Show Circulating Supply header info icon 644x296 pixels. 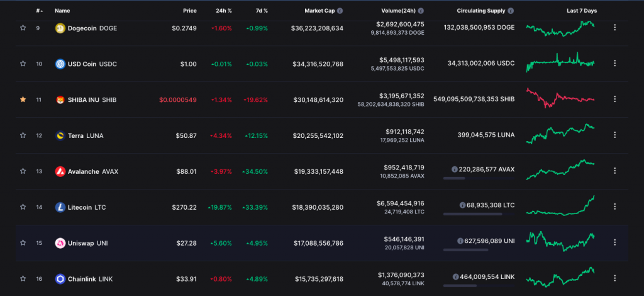[x=511, y=11]
